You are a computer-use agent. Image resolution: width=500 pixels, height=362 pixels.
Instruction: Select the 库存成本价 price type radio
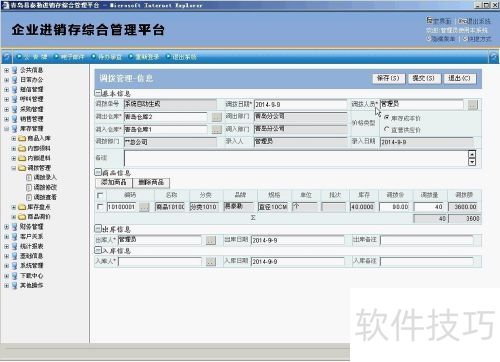387,118
